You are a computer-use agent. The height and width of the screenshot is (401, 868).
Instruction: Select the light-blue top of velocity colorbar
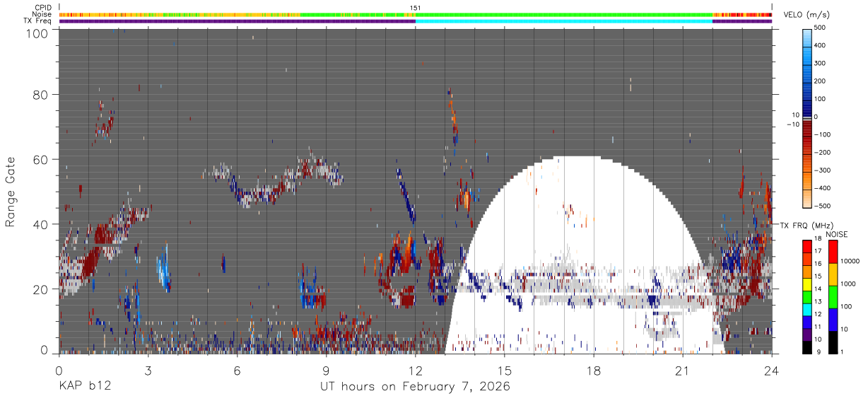[x=808, y=37]
